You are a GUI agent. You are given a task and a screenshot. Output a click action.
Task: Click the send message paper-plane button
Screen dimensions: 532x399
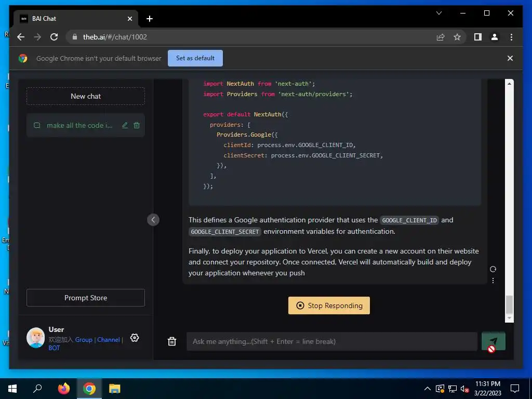pyautogui.click(x=494, y=341)
